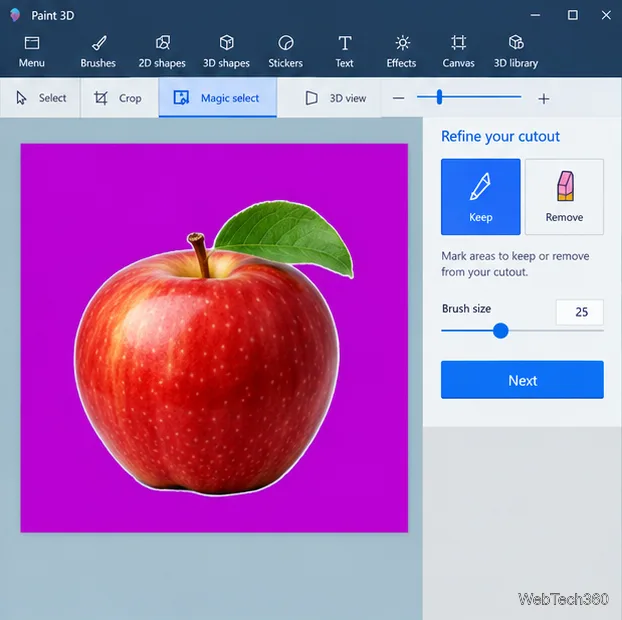Click the Brush size value field

[580, 312]
